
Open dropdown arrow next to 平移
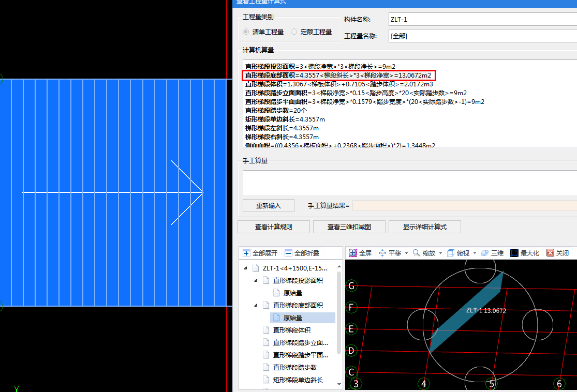coord(406,253)
